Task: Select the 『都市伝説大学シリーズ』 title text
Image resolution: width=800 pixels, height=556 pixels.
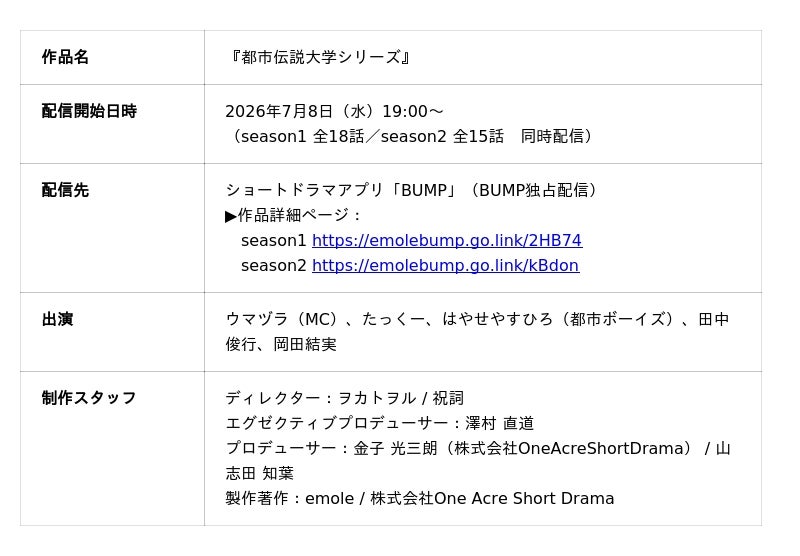Action: click(318, 57)
